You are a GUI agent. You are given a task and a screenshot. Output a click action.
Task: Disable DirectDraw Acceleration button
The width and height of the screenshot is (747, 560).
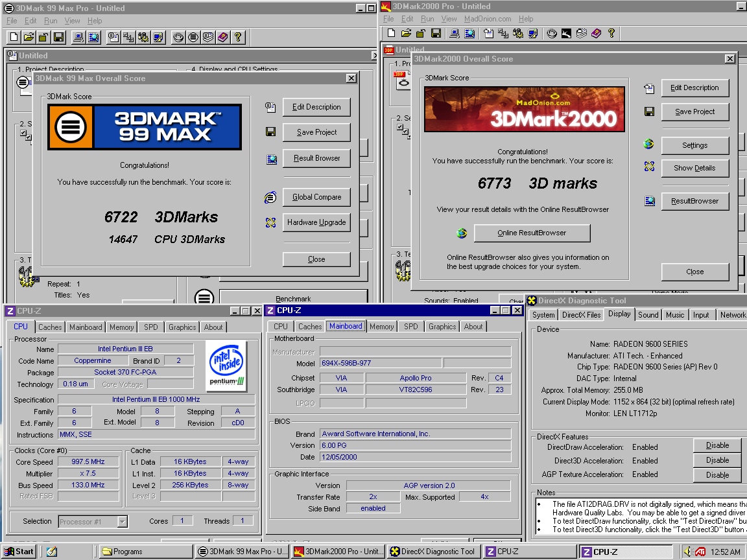point(717,446)
